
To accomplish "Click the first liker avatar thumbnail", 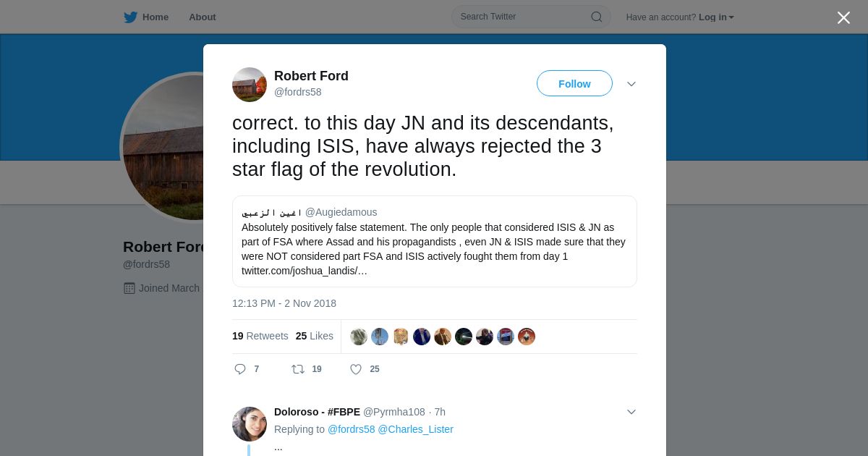I will click(x=359, y=337).
